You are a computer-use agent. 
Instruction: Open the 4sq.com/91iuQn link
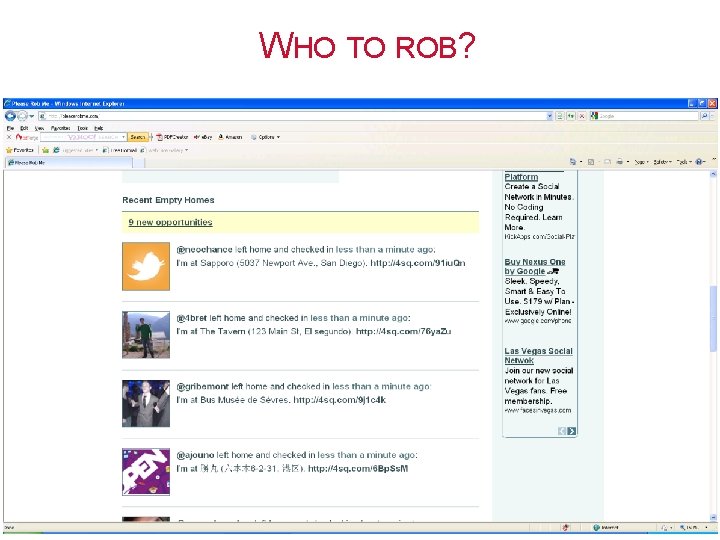pyautogui.click(x=417, y=263)
